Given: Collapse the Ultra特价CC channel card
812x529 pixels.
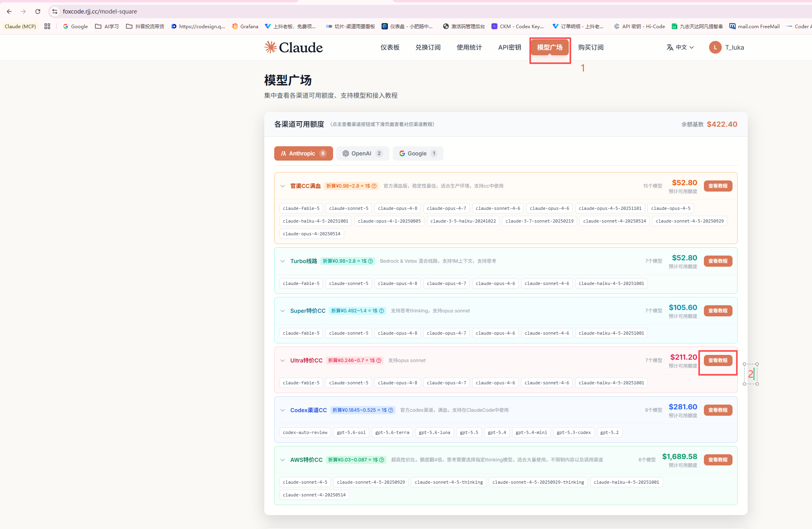Looking at the screenshot, I should tap(283, 360).
